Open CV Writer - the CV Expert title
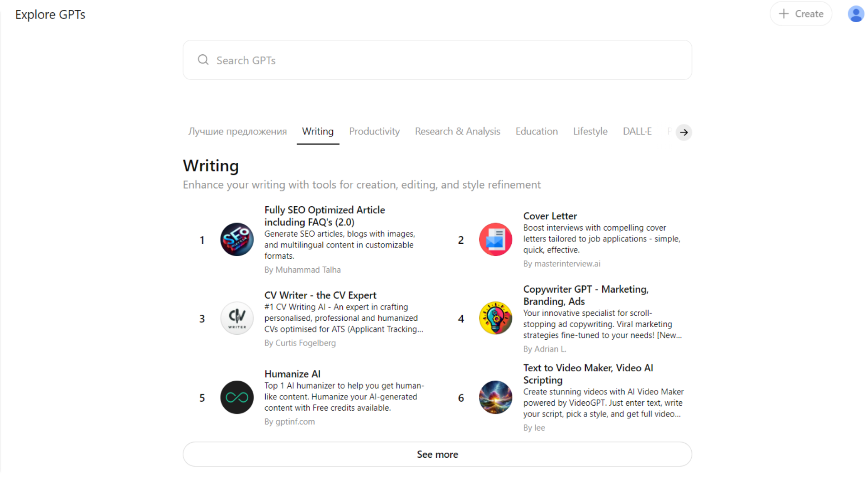Screen dimensions: 868x484 [x=320, y=295]
